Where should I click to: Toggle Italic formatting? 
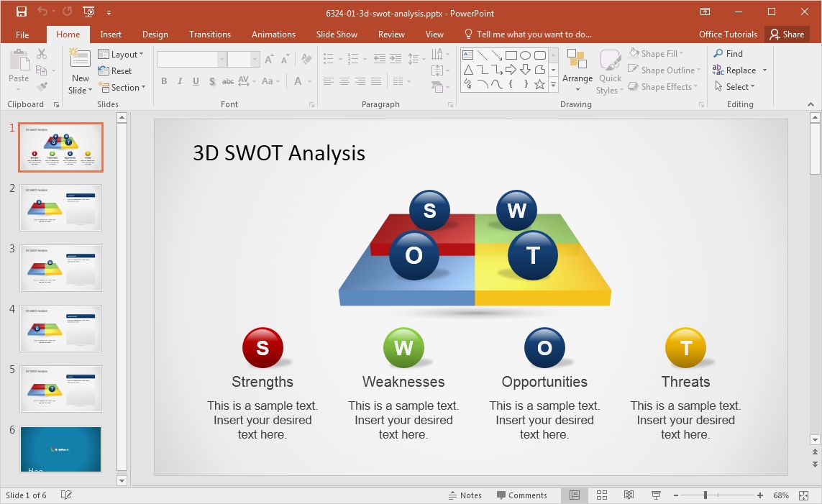[180, 81]
